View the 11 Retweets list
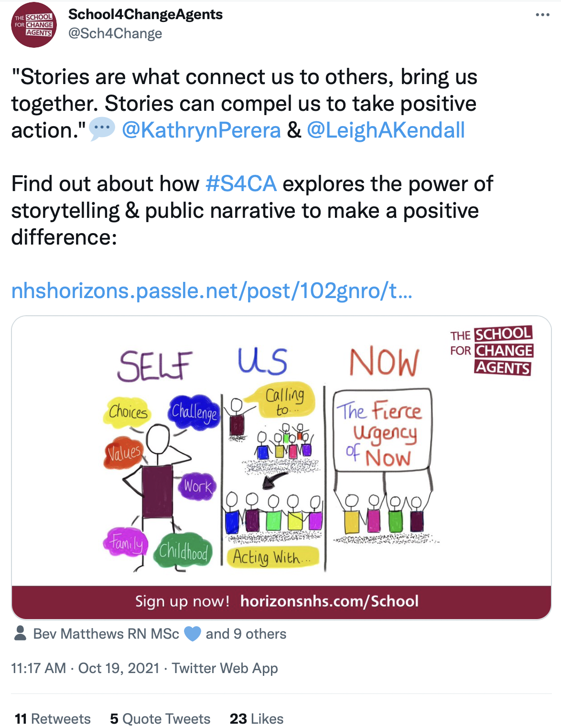 pyautogui.click(x=53, y=718)
